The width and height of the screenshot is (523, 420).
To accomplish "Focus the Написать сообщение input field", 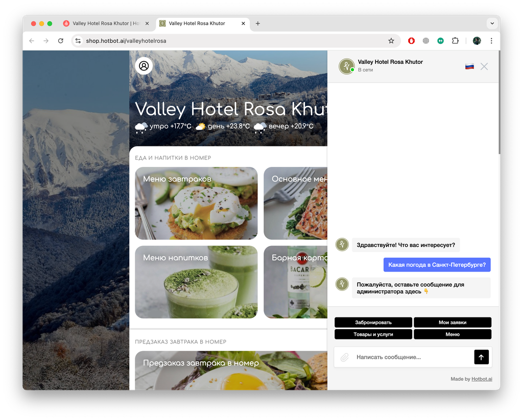I will coord(413,357).
